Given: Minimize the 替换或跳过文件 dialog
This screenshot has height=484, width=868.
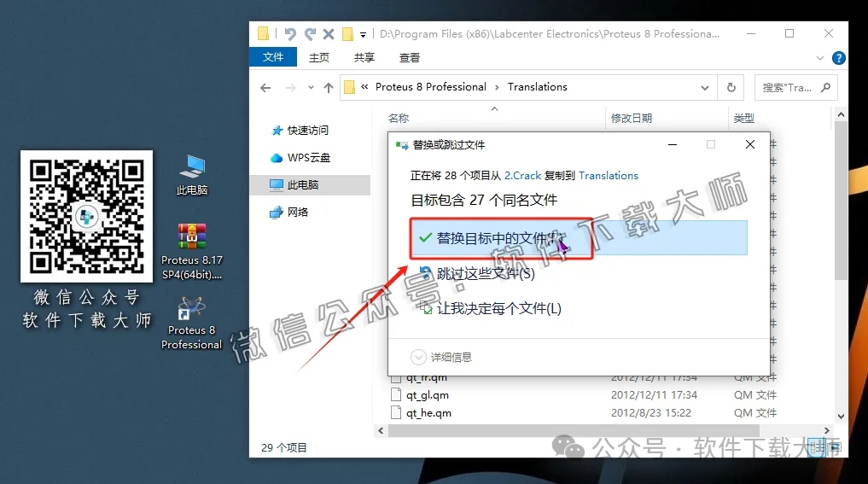Looking at the screenshot, I should click(673, 144).
